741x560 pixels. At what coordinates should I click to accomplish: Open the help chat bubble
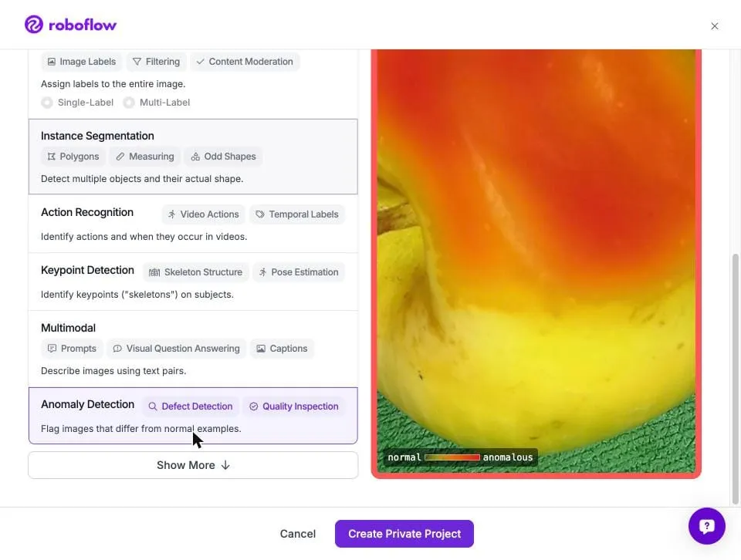(706, 526)
